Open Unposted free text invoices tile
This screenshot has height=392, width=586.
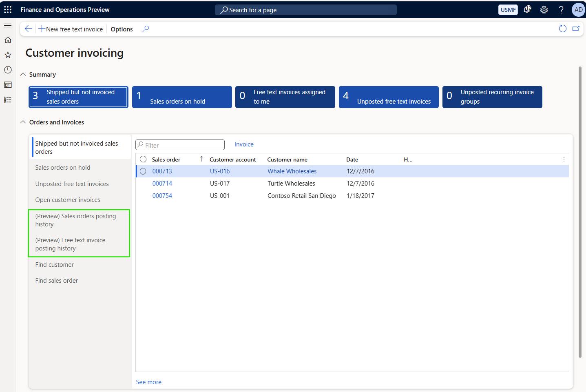389,97
